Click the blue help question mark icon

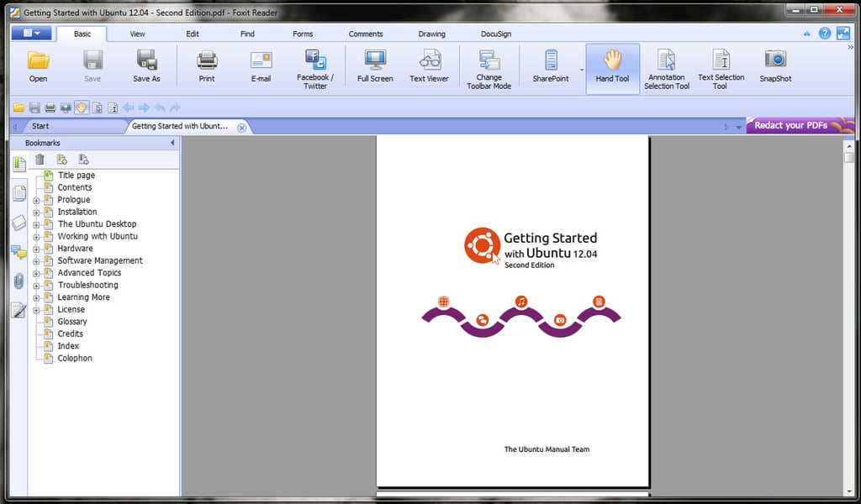point(824,34)
